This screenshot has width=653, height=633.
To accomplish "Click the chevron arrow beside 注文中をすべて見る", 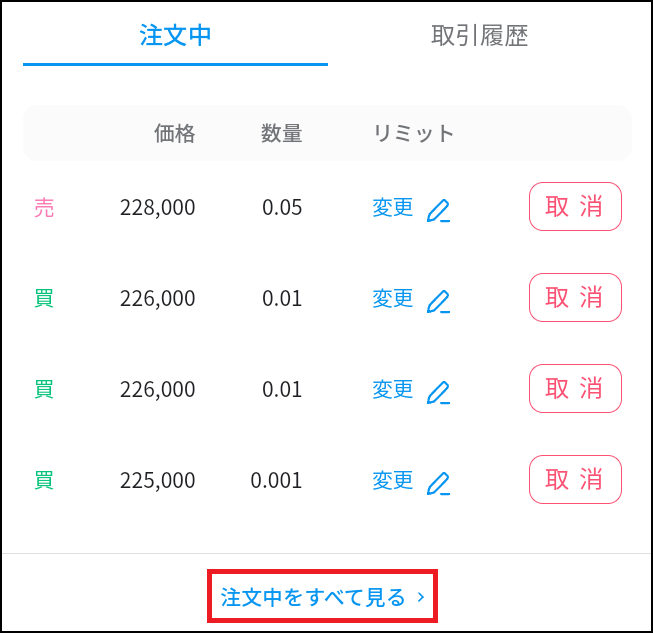I will click(x=421, y=597).
